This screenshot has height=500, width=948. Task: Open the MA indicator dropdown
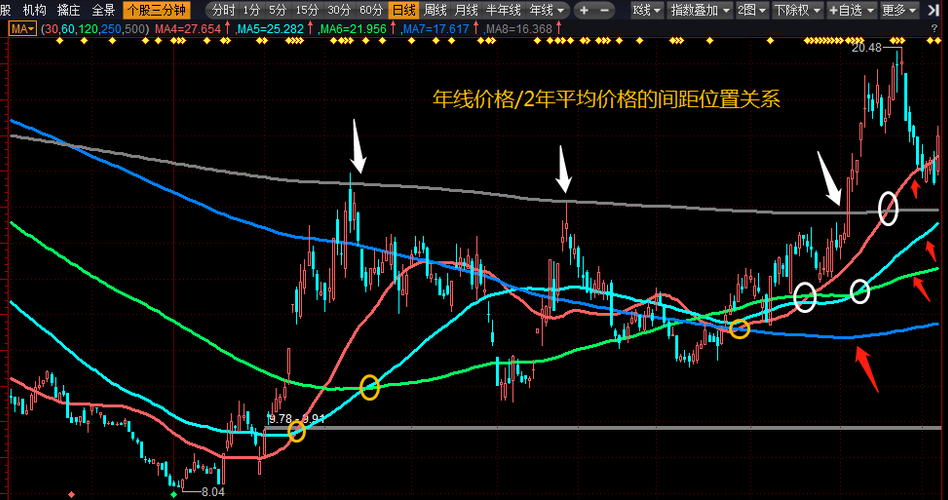pyautogui.click(x=24, y=29)
